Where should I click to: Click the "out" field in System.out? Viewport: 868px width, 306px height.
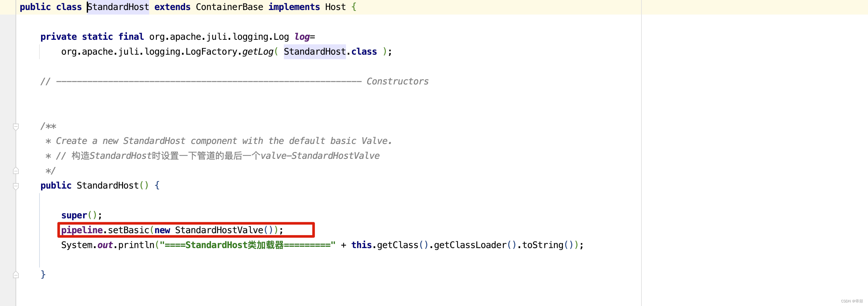click(105, 245)
